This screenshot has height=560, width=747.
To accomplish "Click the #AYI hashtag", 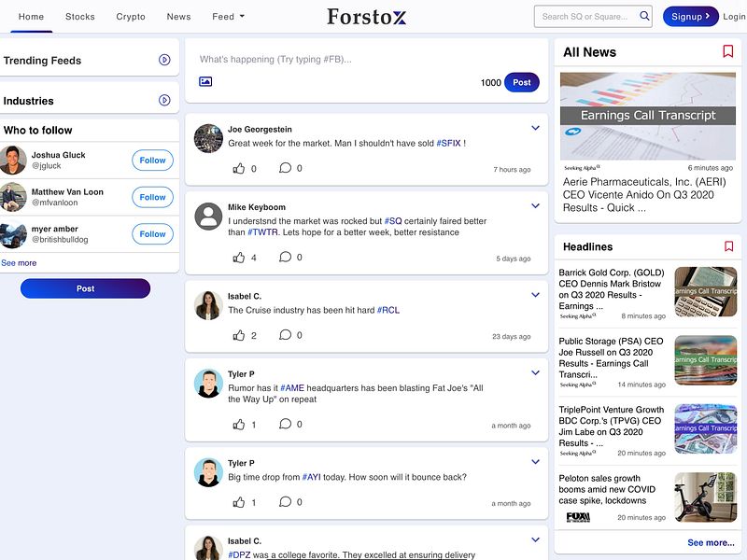I will [311, 477].
